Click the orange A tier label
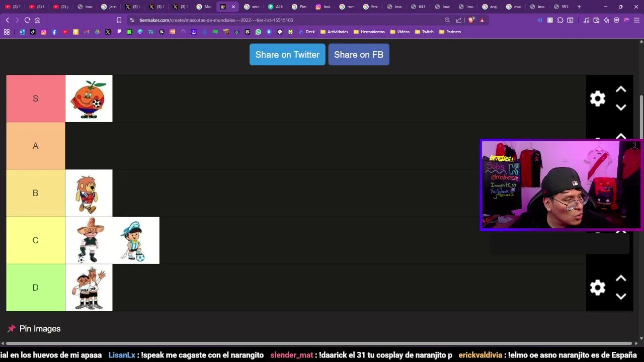 pos(35,146)
